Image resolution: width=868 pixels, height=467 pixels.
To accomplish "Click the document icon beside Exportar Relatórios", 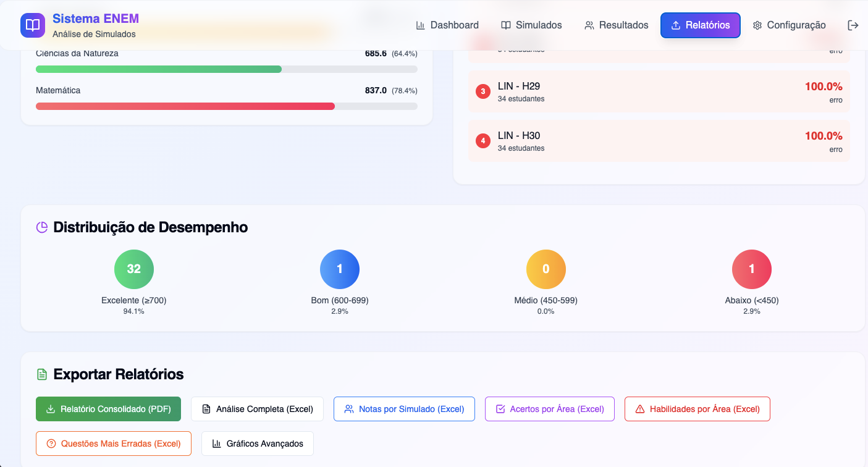I will pyautogui.click(x=42, y=374).
